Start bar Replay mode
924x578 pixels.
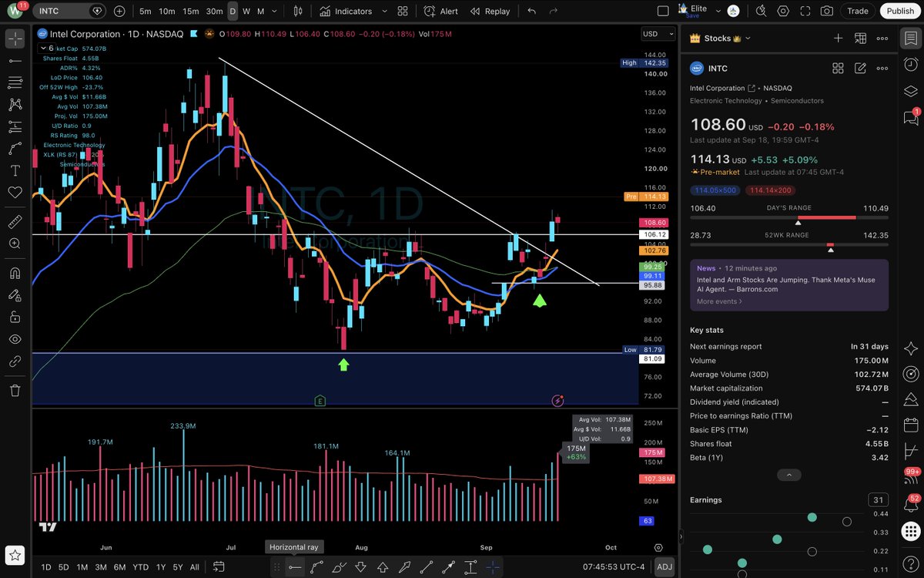(490, 11)
